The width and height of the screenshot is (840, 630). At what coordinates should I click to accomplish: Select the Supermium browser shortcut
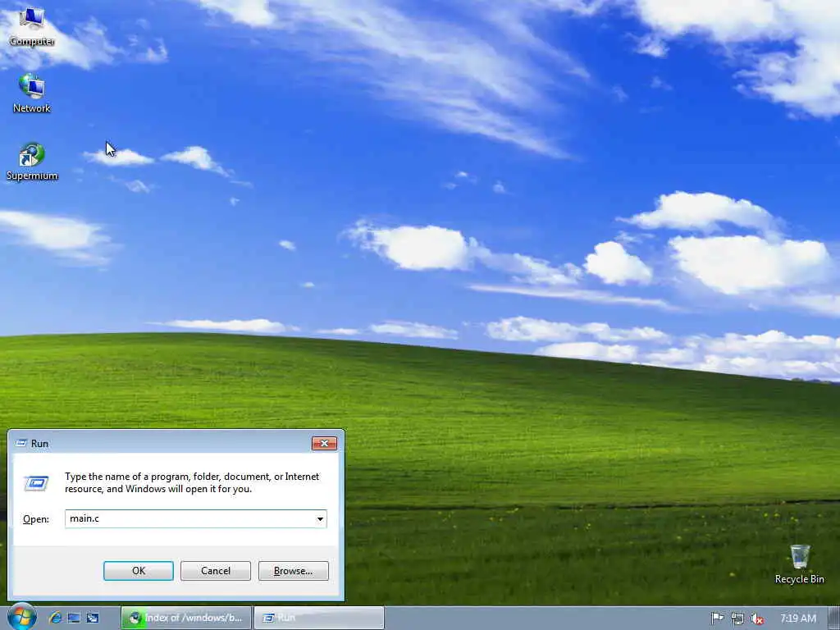pos(32,161)
